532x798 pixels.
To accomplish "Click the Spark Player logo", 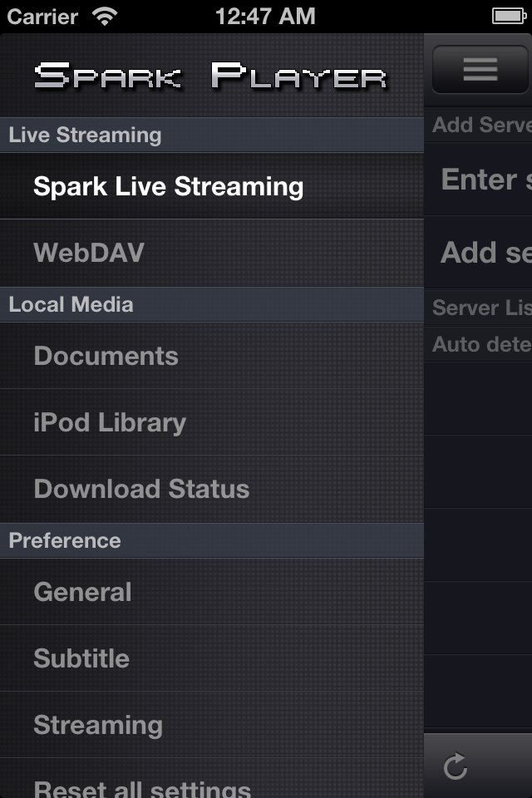I will (211, 76).
